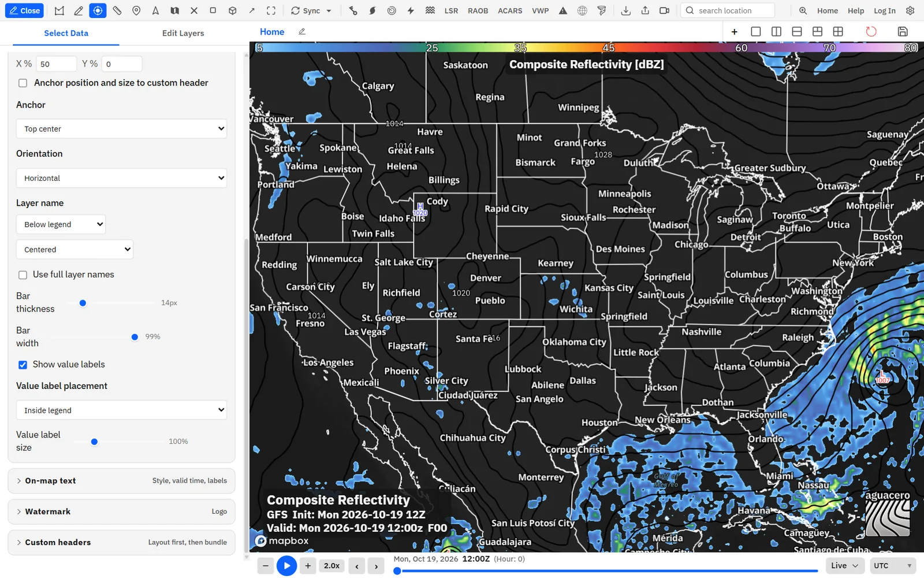Activate the lightning bolt icon
This screenshot has width=924, height=578.
pyautogui.click(x=411, y=10)
